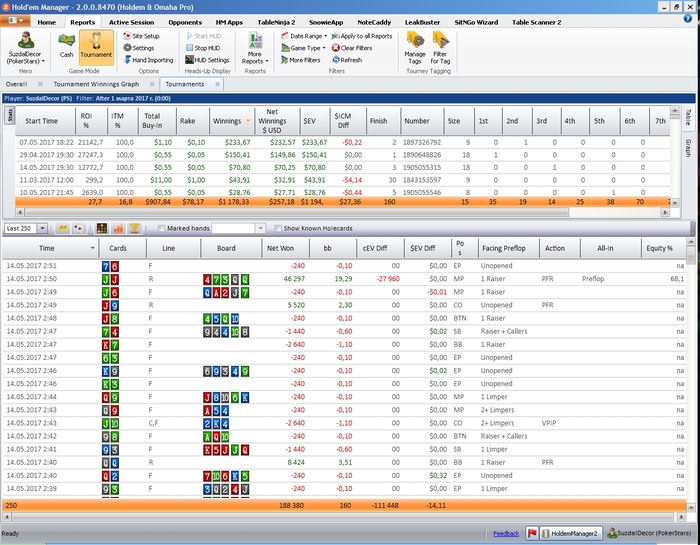Toggle the Stats side panel button

[x=9, y=115]
